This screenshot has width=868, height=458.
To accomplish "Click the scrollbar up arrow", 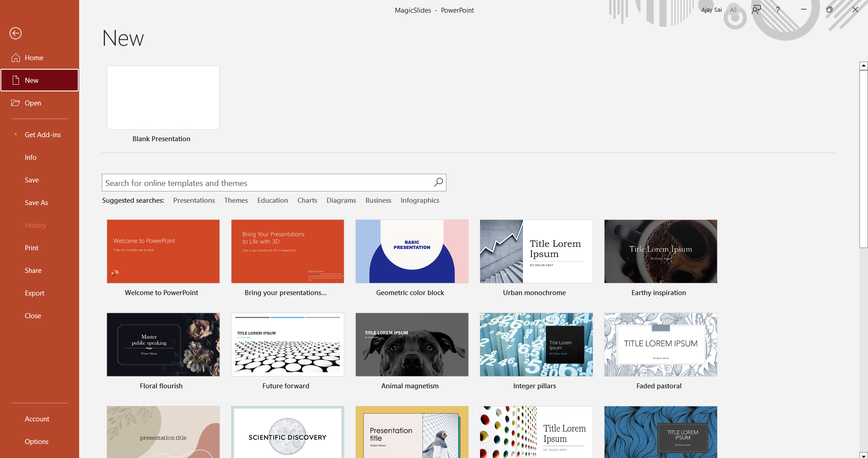I will pos(863,66).
